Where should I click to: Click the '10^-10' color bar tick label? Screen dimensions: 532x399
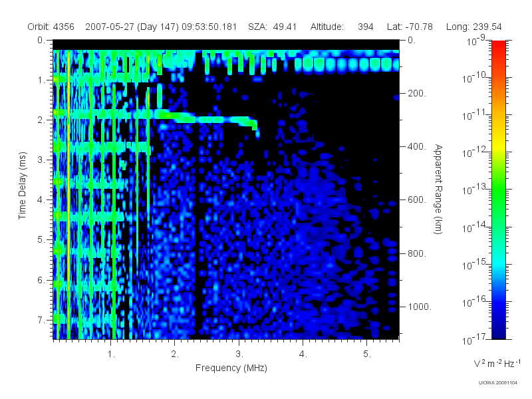(475, 77)
